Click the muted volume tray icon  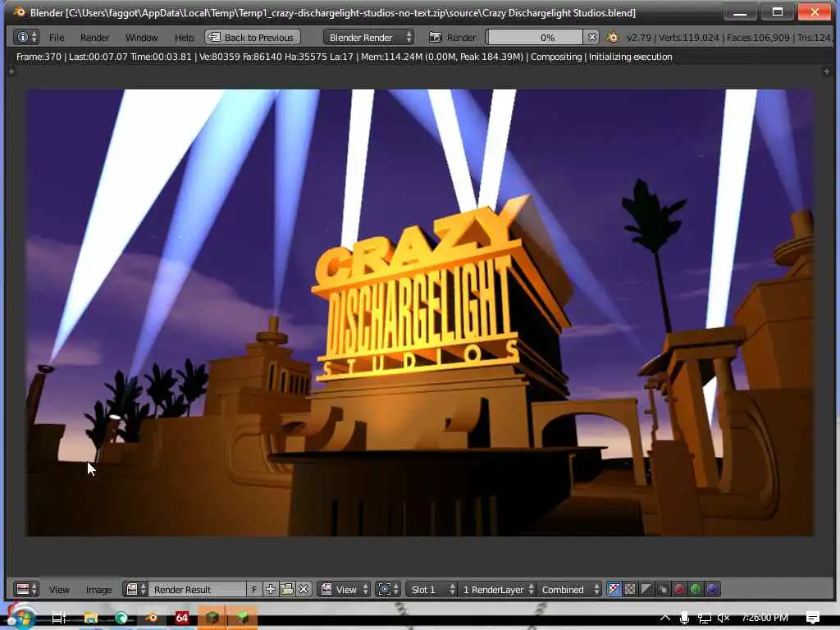(x=724, y=618)
